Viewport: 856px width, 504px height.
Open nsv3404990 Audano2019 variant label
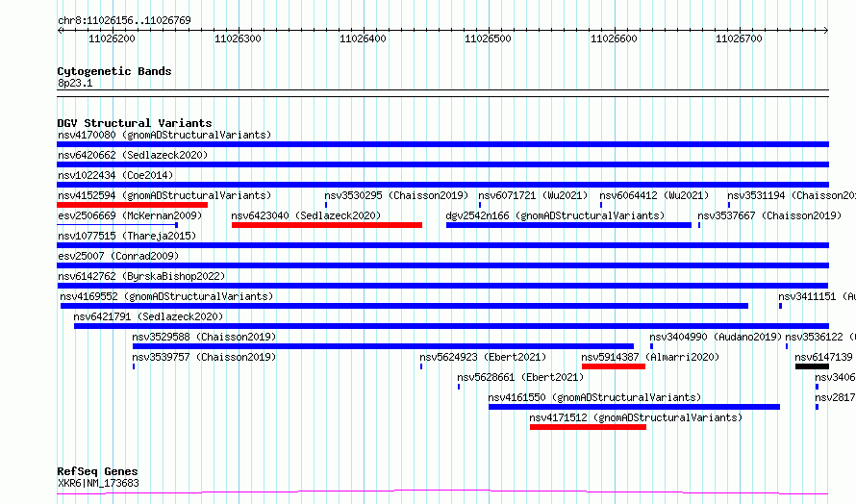[716, 337]
